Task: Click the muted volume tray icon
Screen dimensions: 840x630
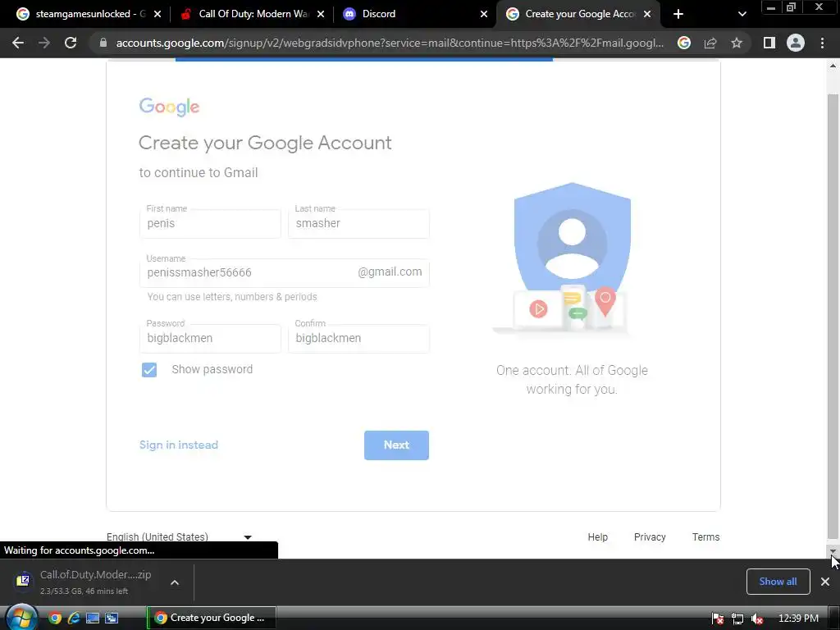Action: (757, 619)
